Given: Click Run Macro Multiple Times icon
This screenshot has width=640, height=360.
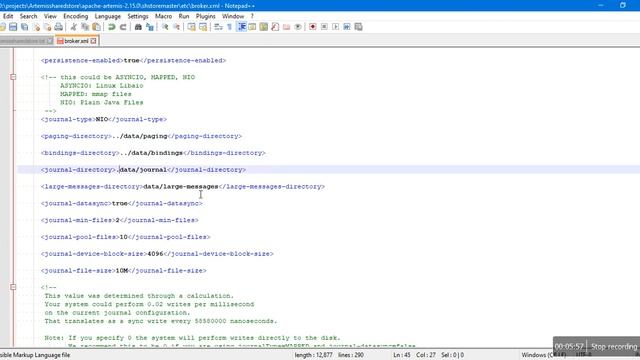Looking at the screenshot, I should point(347,27).
